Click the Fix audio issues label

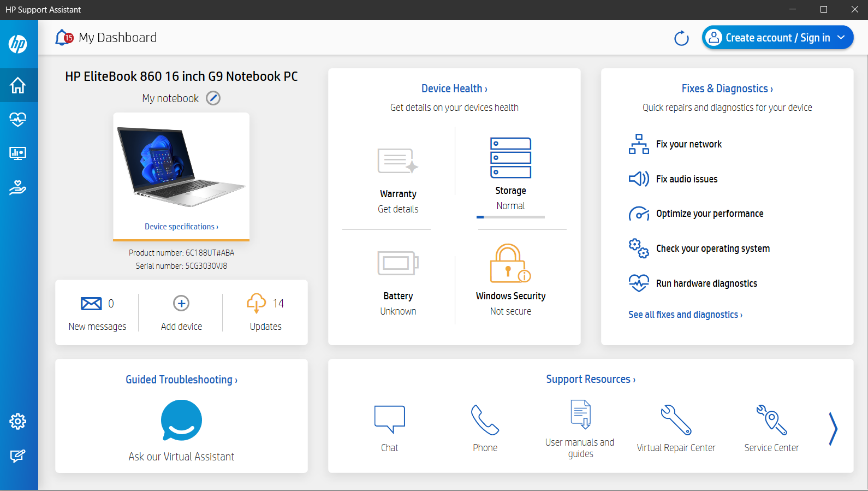687,179
